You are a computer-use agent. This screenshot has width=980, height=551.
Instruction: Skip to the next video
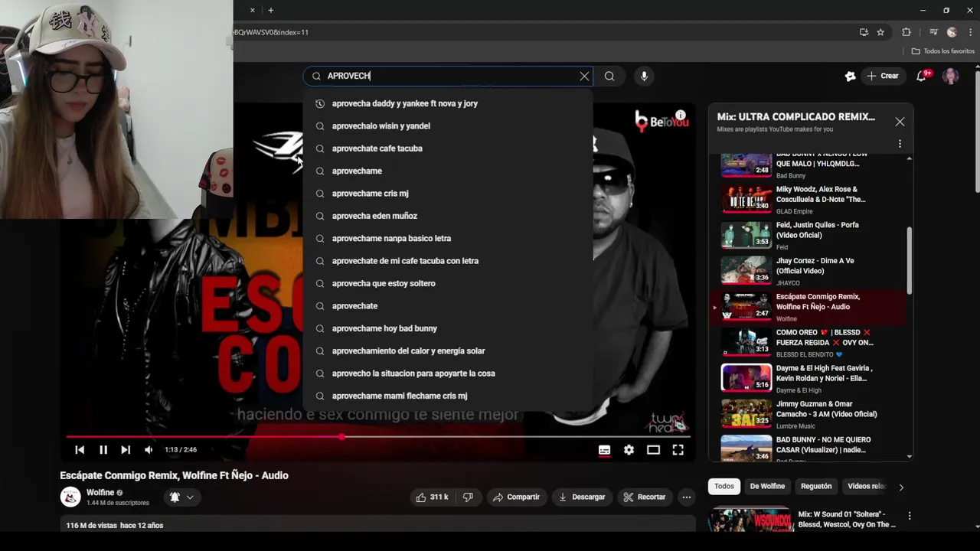coord(126,450)
